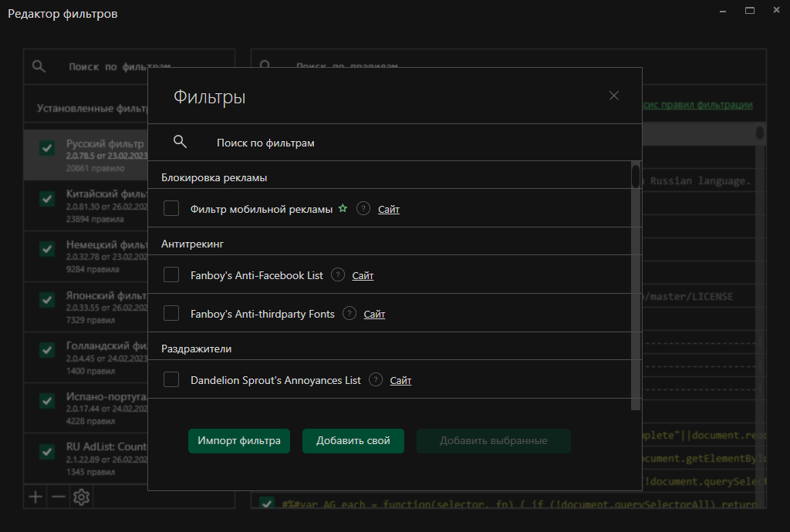Check the Фильтр мобильной рекламы checkbox

pos(171,208)
